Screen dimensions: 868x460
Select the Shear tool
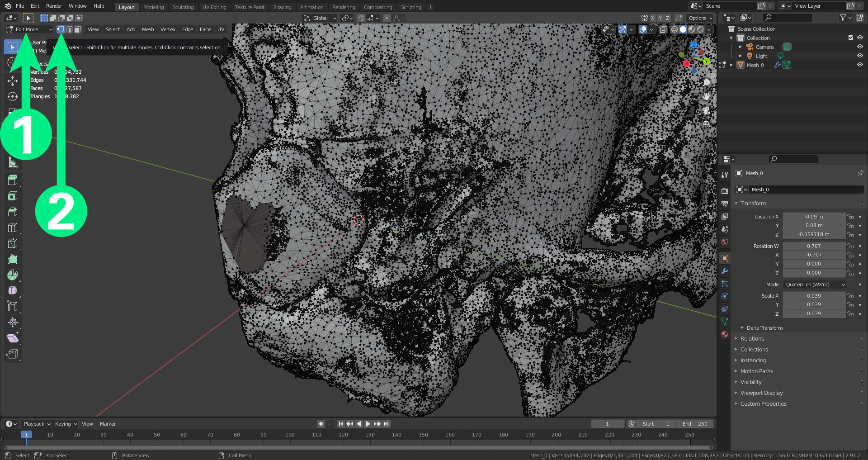[x=13, y=338]
